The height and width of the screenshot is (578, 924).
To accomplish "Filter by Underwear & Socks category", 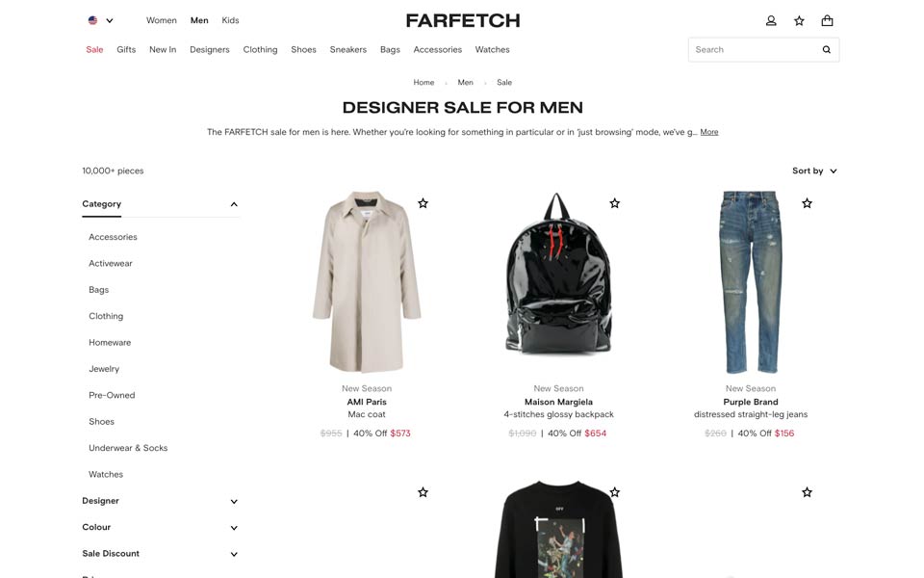I will click(x=128, y=448).
